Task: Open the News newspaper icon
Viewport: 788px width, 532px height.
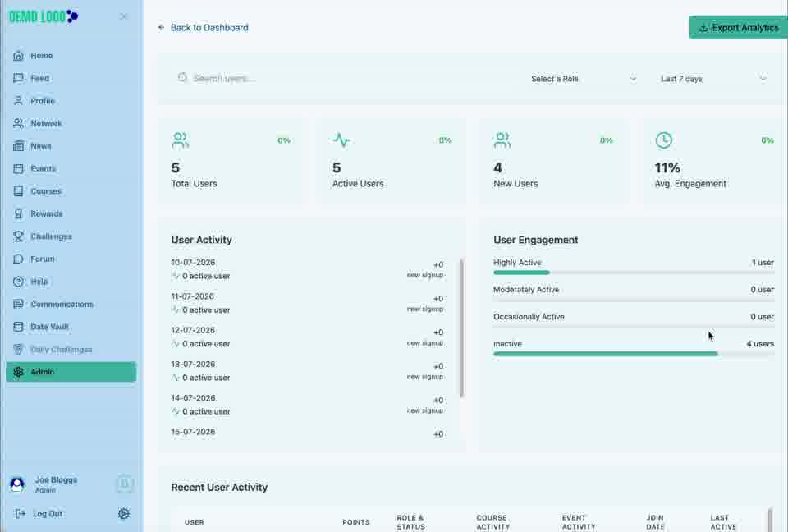Action: [x=18, y=146]
